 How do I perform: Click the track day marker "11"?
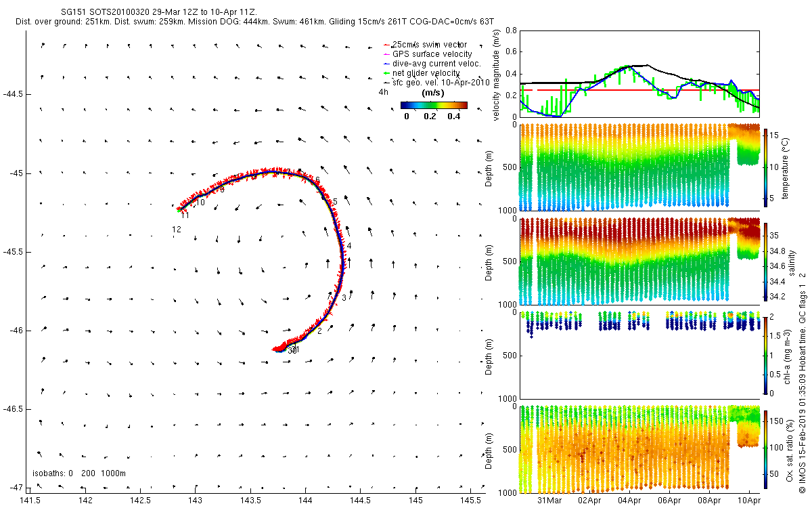(x=185, y=215)
